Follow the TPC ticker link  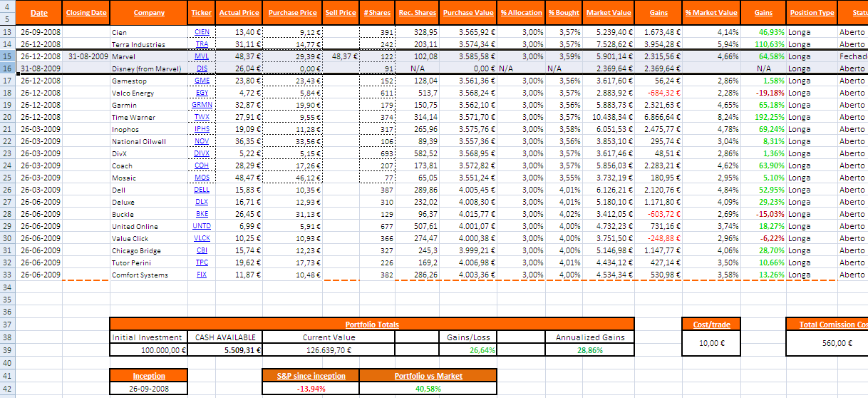click(x=202, y=262)
